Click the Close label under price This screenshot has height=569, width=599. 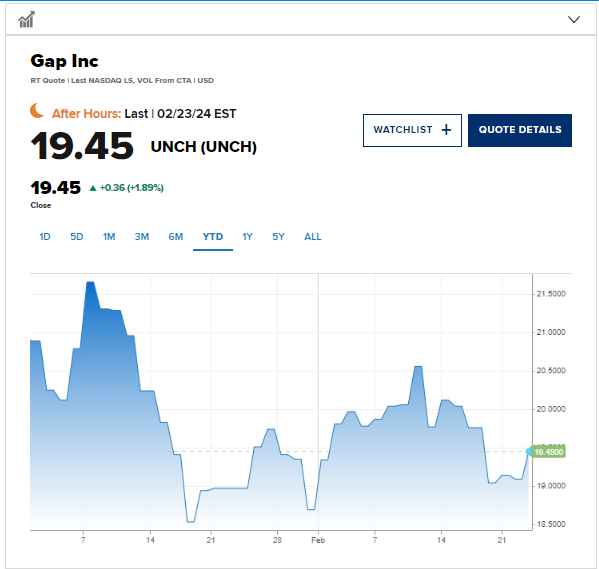click(40, 205)
